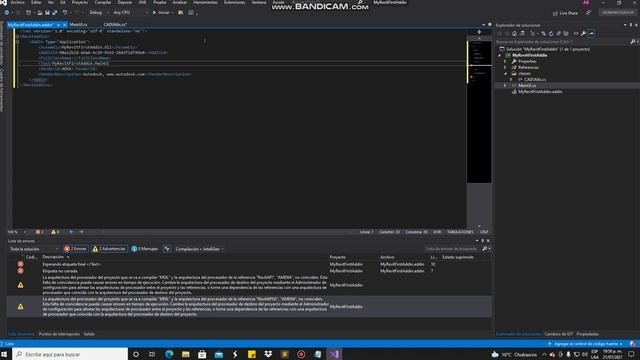Click the Properties wrench icon in Solution Explorer toolbar
Viewport: 640px width, 360px height.
584,33
